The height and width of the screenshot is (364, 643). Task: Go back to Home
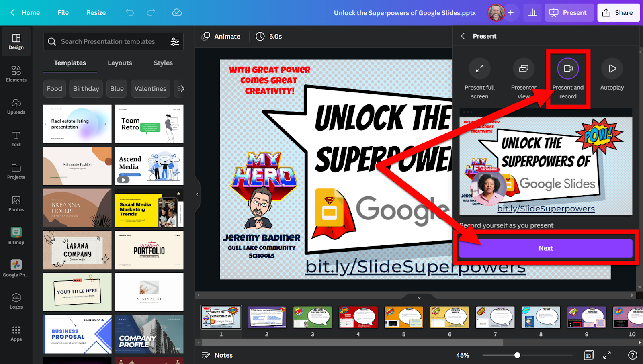[25, 13]
